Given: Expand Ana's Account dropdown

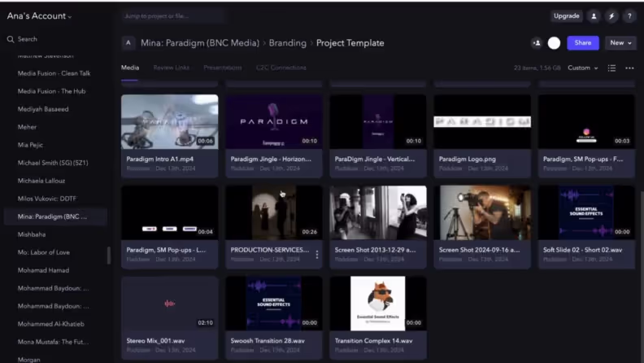Looking at the screenshot, I should [39, 16].
